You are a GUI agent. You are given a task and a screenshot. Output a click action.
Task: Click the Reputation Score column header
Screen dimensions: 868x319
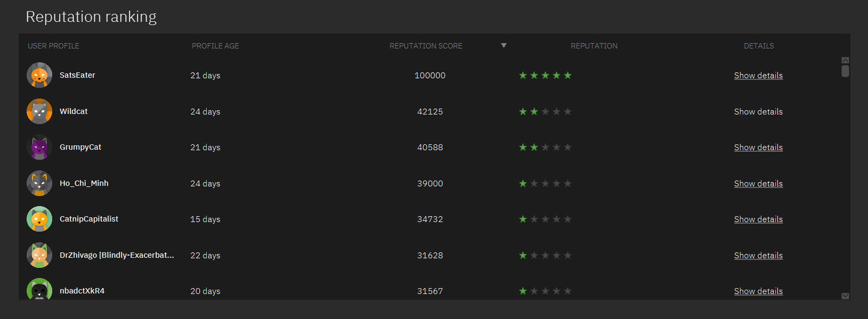tap(426, 46)
